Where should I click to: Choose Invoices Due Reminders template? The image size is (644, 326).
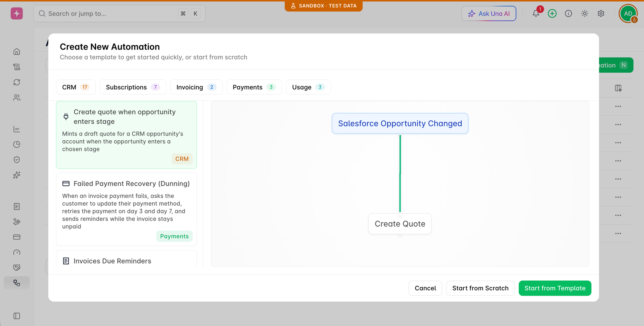click(127, 259)
